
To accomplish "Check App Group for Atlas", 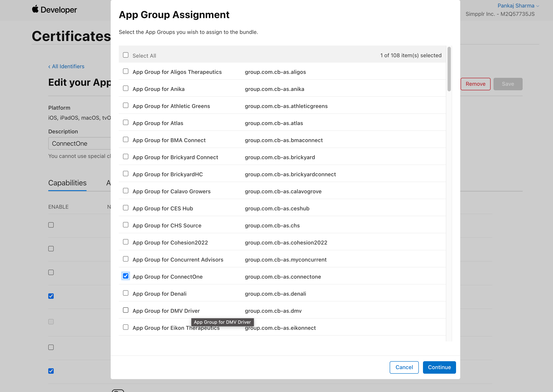I will point(125,122).
